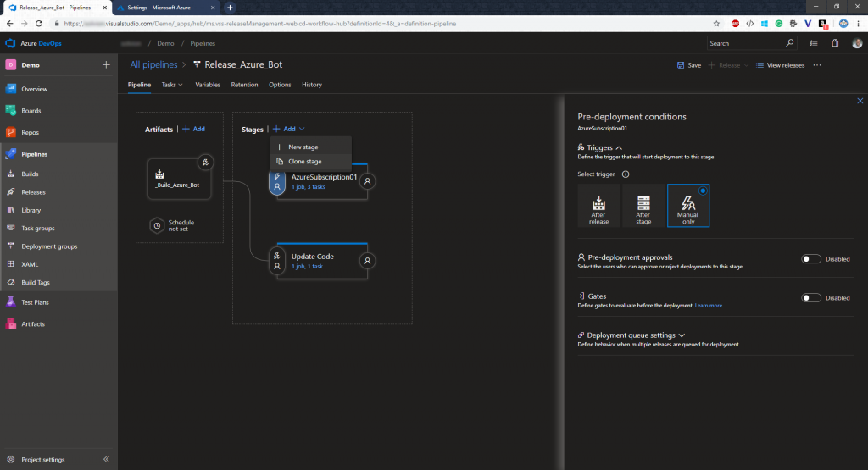The height and width of the screenshot is (470, 868).
Task: Save the release pipeline
Action: (689, 65)
